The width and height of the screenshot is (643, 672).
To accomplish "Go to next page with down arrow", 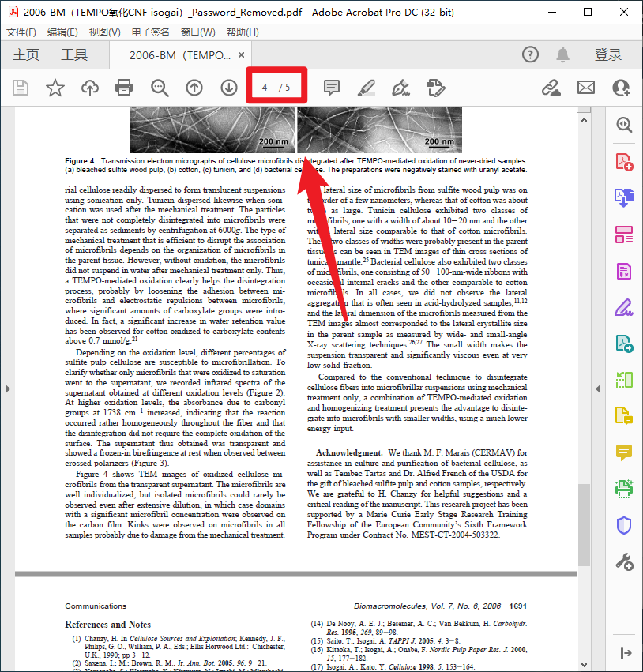I will (x=229, y=88).
